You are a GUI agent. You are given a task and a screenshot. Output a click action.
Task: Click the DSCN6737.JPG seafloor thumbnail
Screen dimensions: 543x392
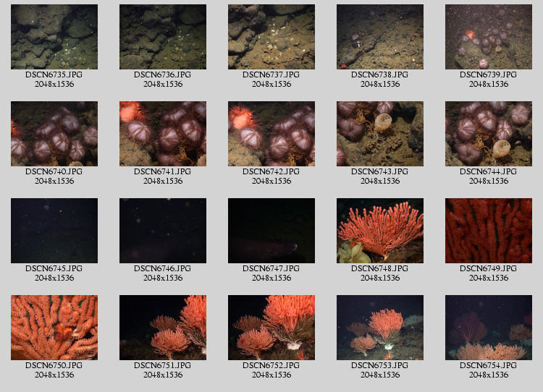coord(271,37)
